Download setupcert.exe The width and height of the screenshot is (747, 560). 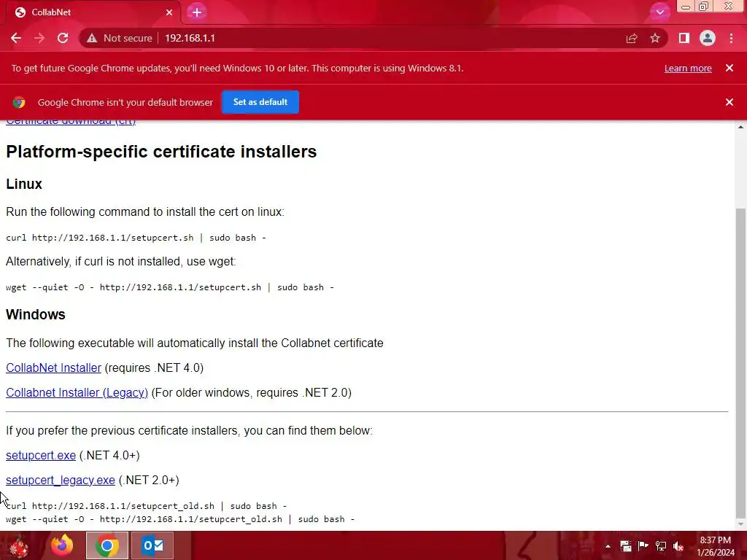click(41, 455)
